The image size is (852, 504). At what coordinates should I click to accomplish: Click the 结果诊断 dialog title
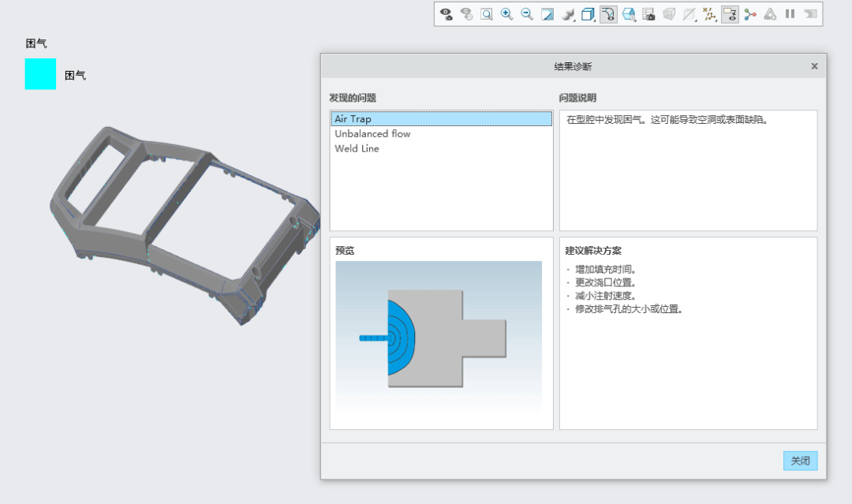pyautogui.click(x=574, y=66)
